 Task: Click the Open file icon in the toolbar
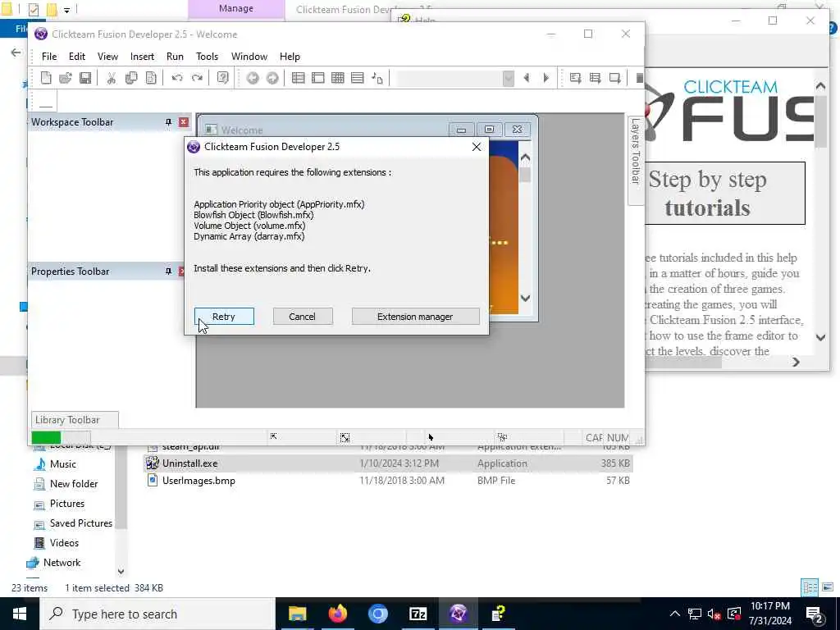click(x=66, y=78)
